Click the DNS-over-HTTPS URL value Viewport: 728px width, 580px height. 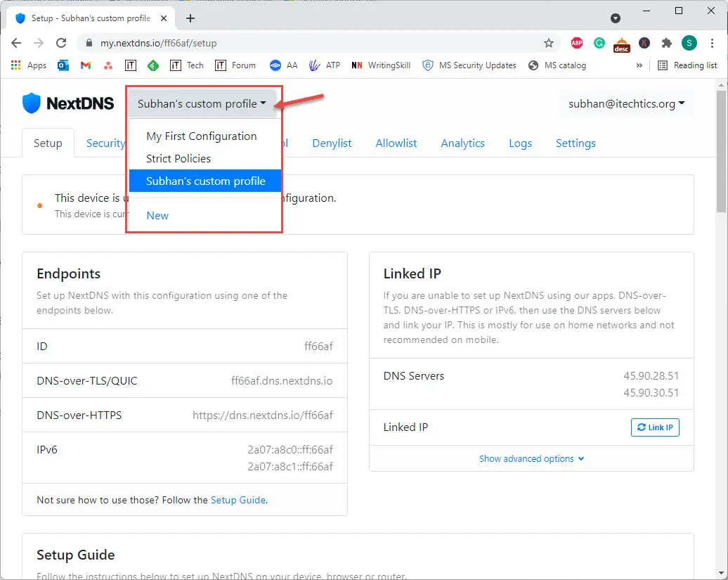coord(263,415)
